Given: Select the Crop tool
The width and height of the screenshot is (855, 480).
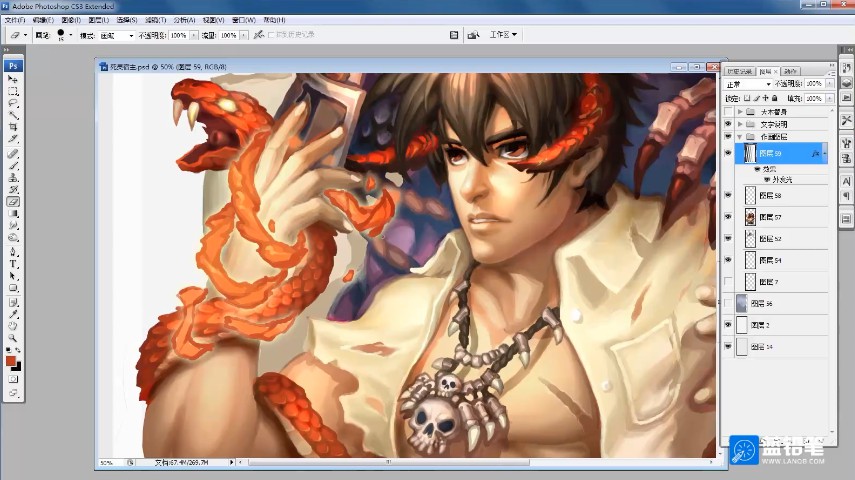Looking at the screenshot, I should (x=13, y=127).
